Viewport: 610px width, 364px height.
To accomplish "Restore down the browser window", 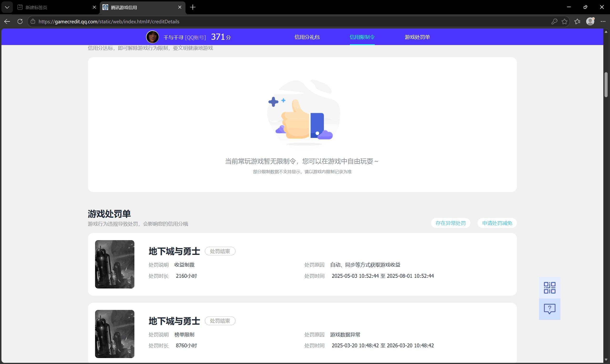I will click(585, 7).
